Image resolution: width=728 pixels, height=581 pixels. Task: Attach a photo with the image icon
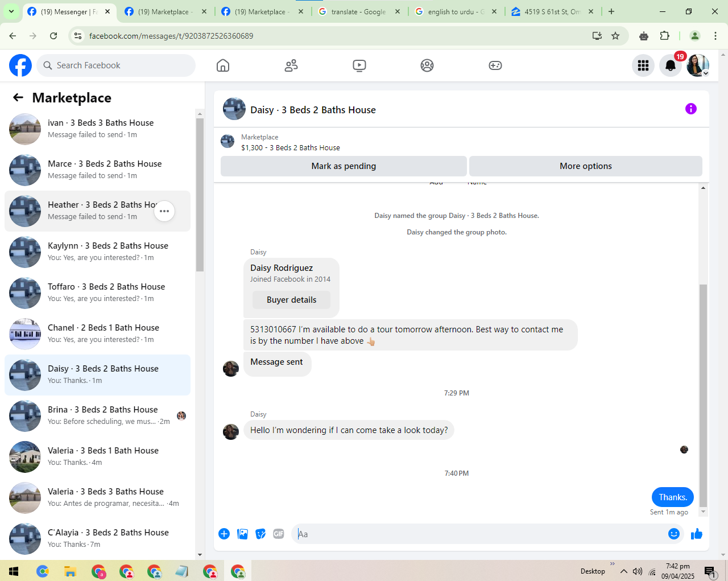(x=242, y=534)
